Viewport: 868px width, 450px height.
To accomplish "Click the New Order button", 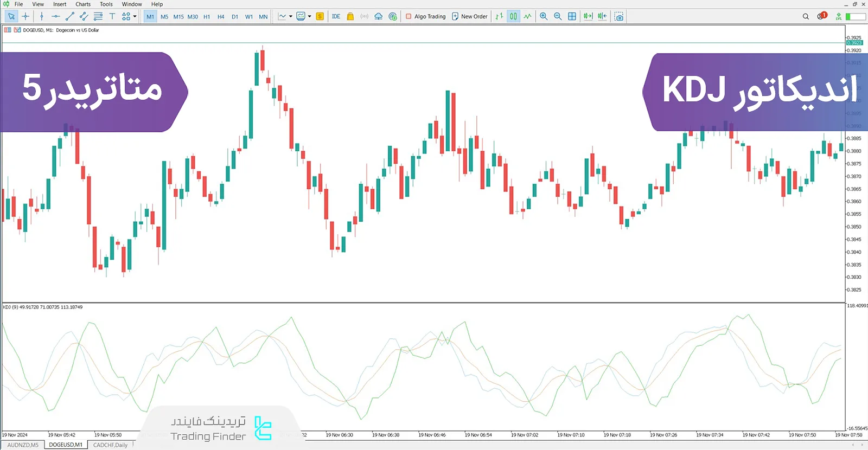I will (470, 16).
